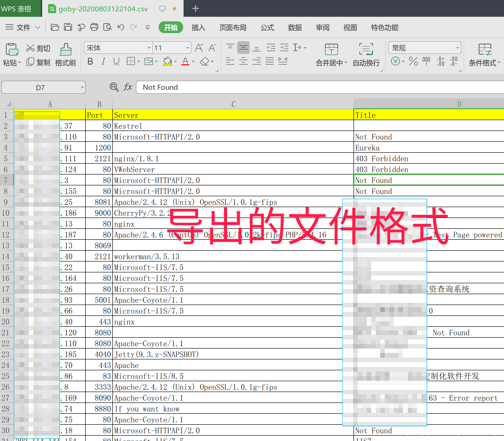
Task: Apply the yellow fill color bucket
Action: pos(167,62)
